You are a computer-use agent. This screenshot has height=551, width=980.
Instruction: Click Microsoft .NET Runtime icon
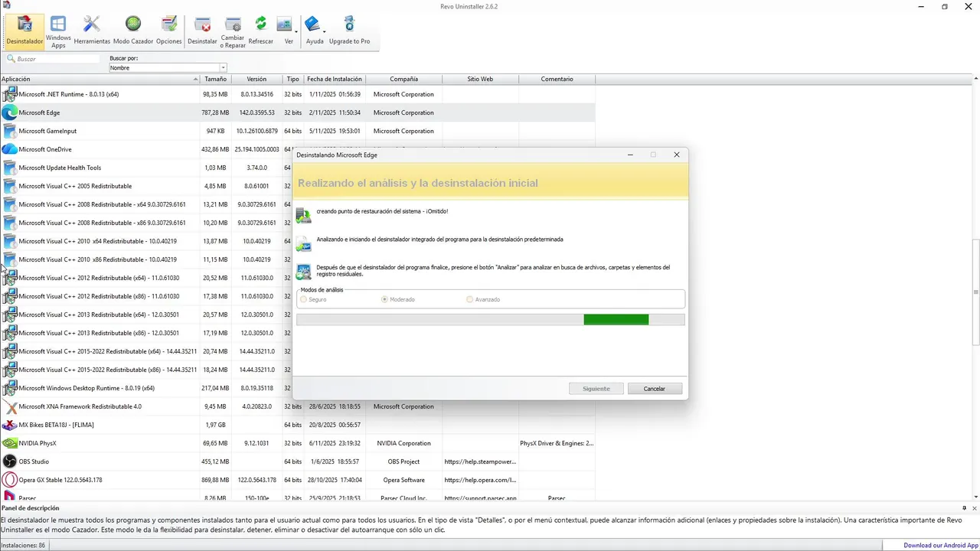pos(9,94)
